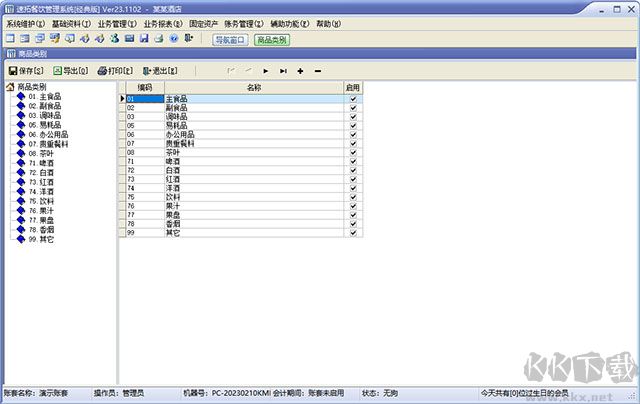Select tree node 74.洋酒
The width and height of the screenshot is (640, 404).
(x=41, y=191)
